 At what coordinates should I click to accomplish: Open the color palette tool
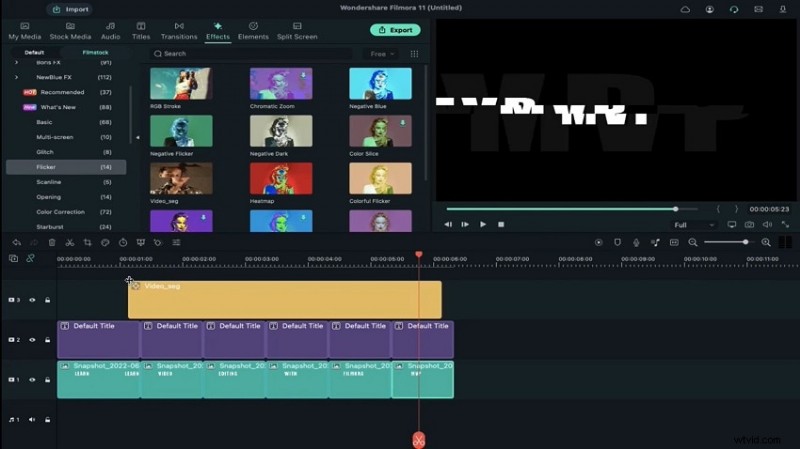pos(105,243)
